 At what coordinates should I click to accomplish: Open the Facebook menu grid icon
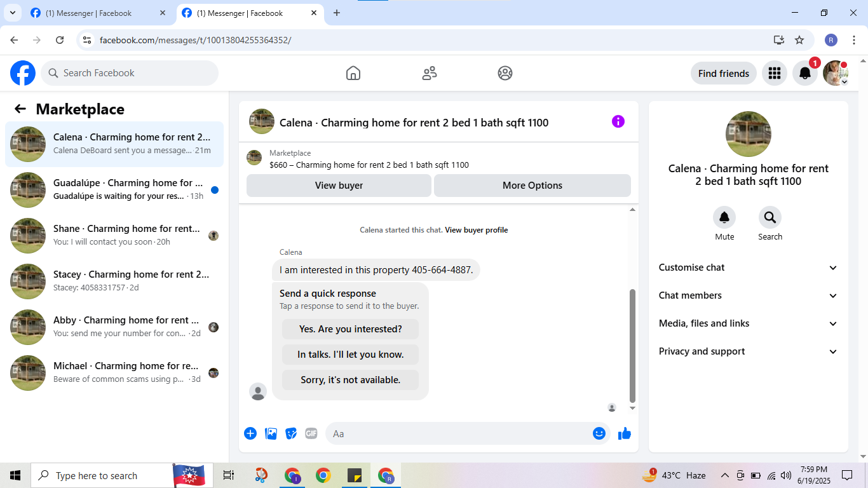[x=774, y=73]
